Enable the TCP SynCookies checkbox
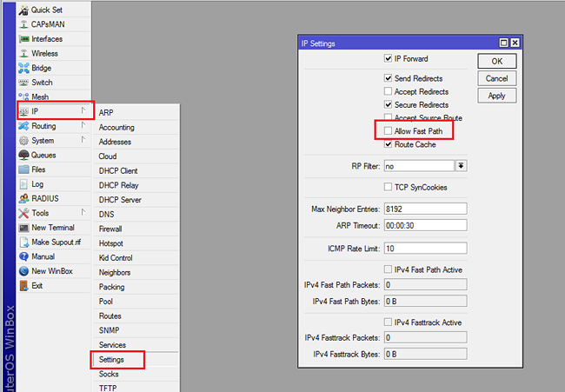Screen dimensions: 565x392 click(x=388, y=187)
